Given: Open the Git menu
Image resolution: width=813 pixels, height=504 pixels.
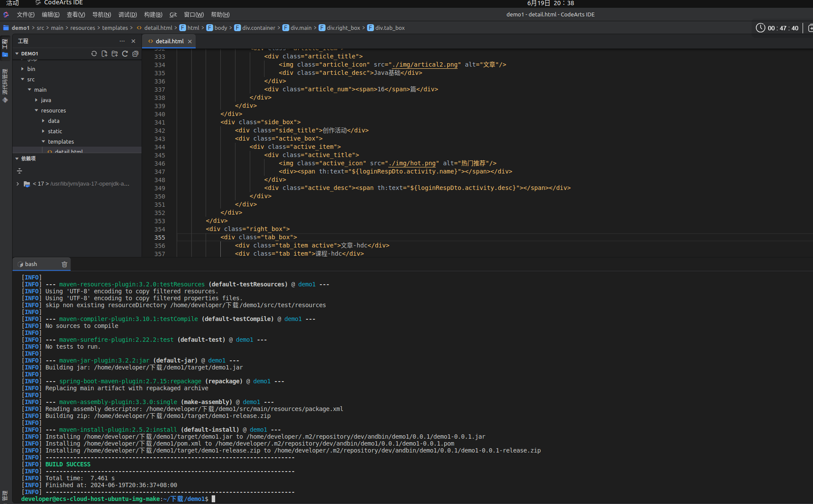Looking at the screenshot, I should (173, 15).
